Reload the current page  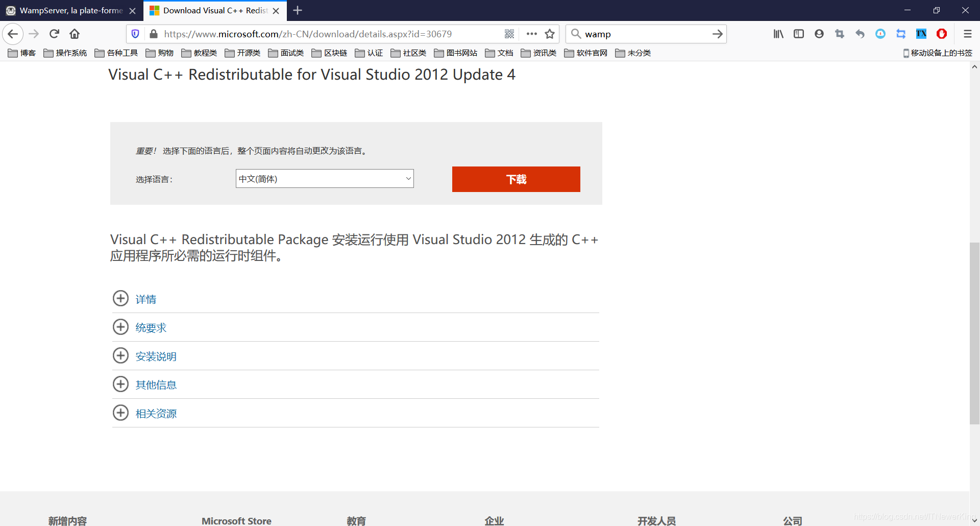[x=54, y=34]
